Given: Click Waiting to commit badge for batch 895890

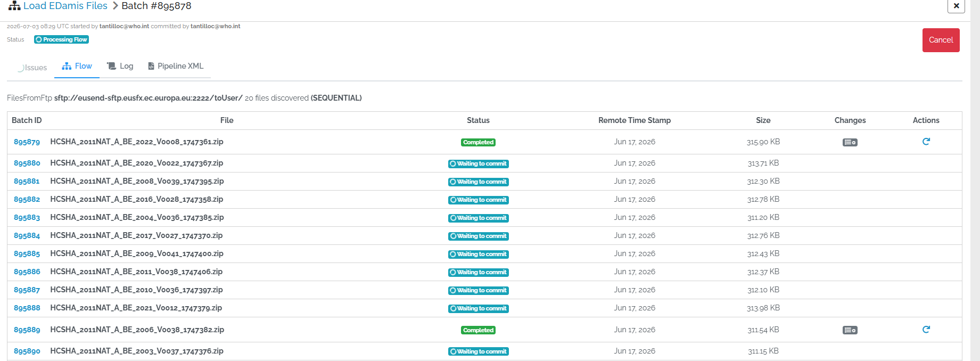Looking at the screenshot, I should 478,351.
